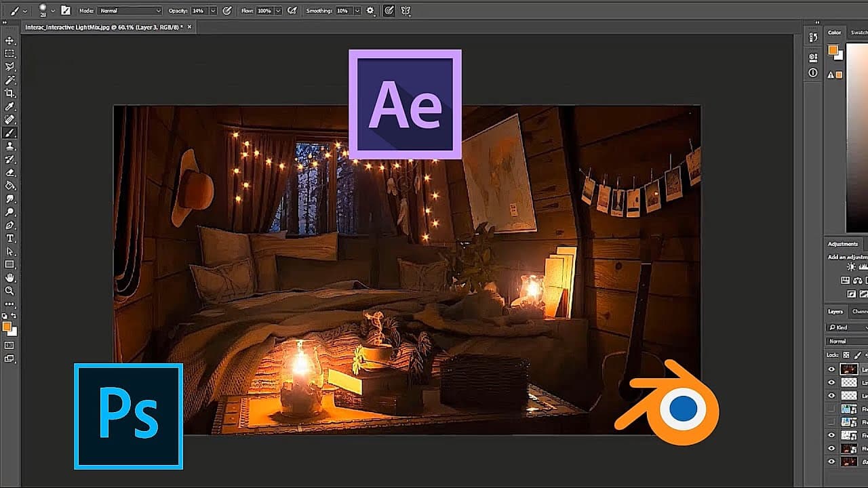
Task: Click the foreground color swatch in tools panel
Action: coord(7,326)
